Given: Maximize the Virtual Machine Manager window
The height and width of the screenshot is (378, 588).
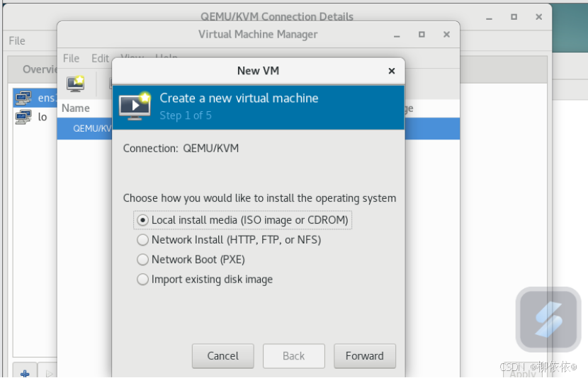Looking at the screenshot, I should [x=422, y=34].
